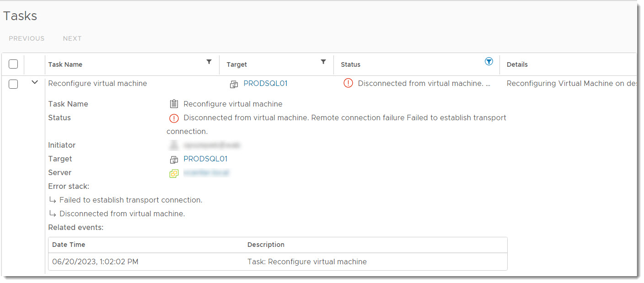Select the 06/20/2023 related event row
Image resolution: width=644 pixels, height=283 pixels.
coord(183,262)
